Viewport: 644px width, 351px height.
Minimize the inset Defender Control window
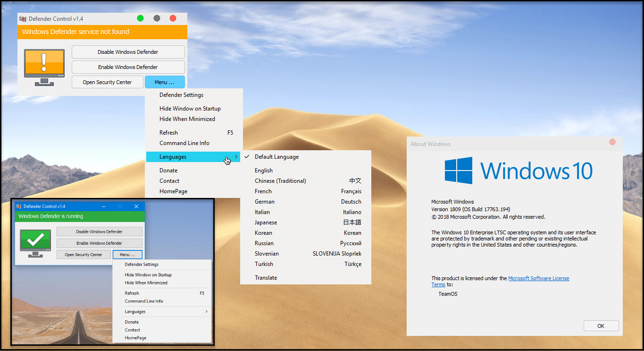(x=103, y=206)
